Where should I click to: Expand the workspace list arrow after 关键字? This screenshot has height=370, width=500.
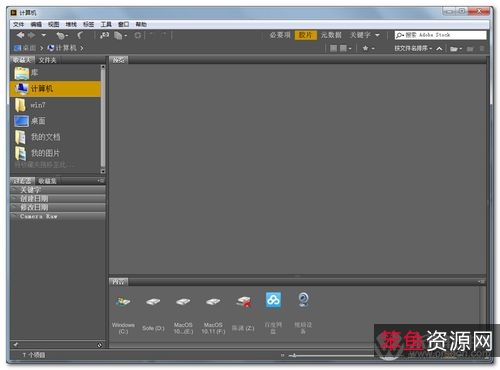(377, 35)
